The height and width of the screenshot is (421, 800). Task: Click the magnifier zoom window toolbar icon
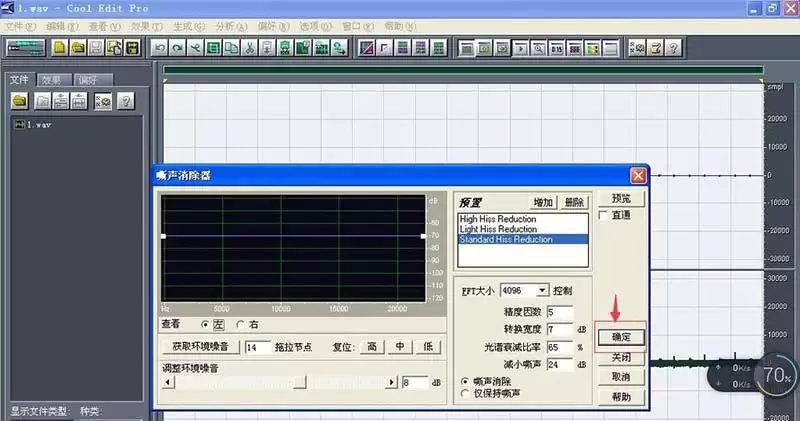[538, 48]
